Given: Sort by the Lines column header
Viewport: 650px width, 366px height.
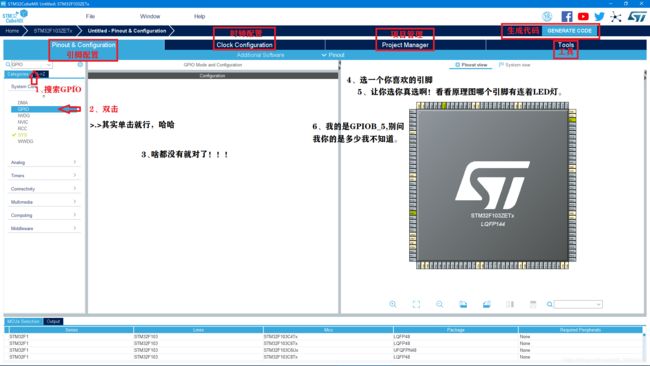Looking at the screenshot, I should click(198, 330).
